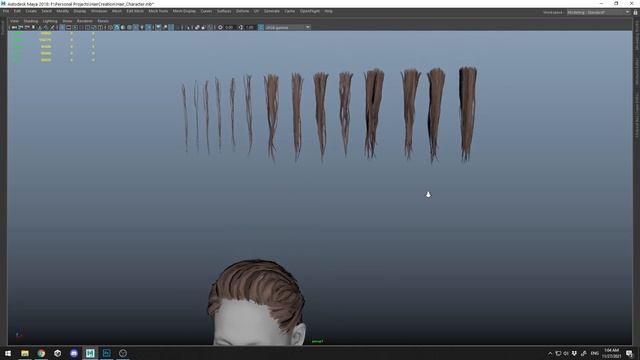Enable Smooth Shade All in viewport
640x360 pixels.
pos(117,27)
